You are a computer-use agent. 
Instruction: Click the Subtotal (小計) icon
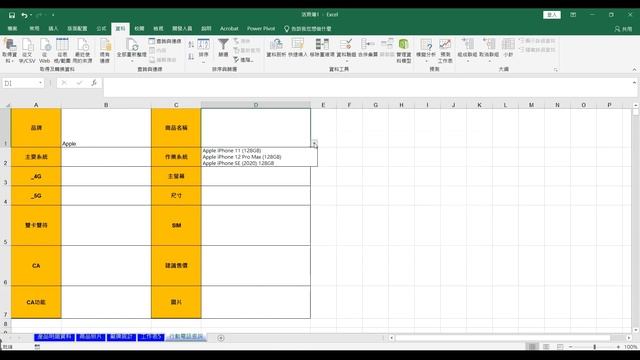[508, 48]
